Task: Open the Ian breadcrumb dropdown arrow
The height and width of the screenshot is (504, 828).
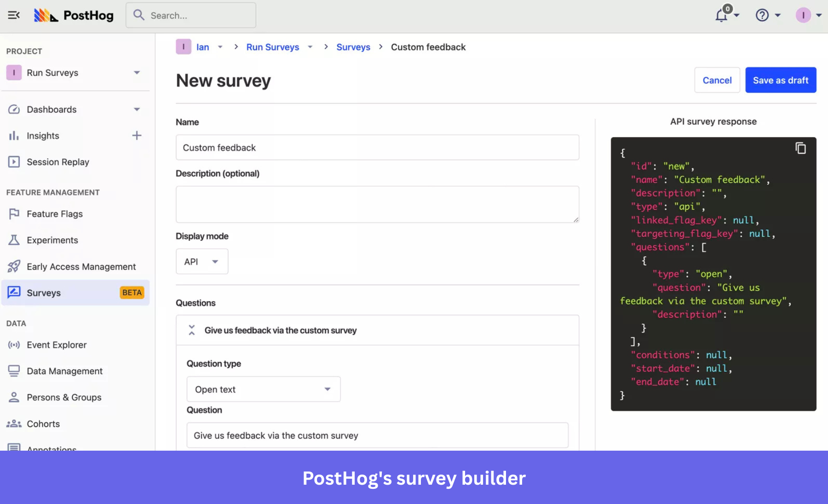Action: coord(220,47)
